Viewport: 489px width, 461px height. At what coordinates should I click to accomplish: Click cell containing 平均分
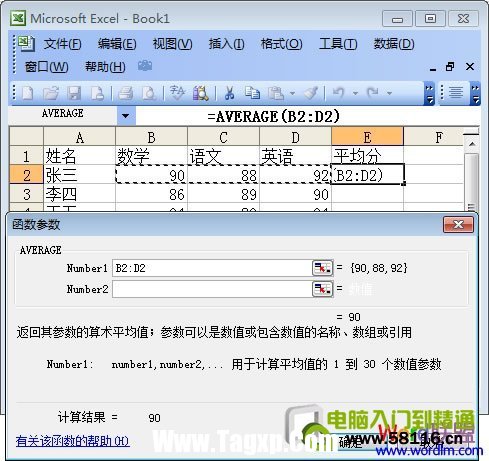[367, 156]
